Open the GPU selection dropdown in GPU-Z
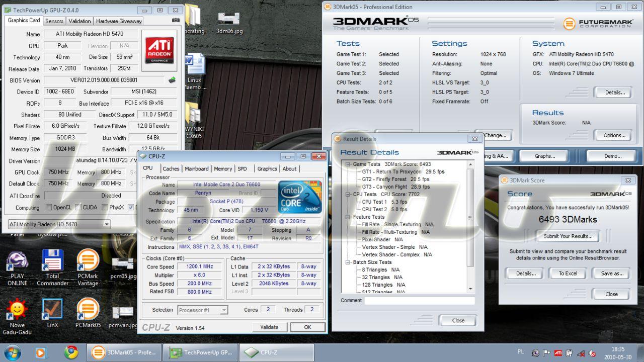 click(x=59, y=224)
